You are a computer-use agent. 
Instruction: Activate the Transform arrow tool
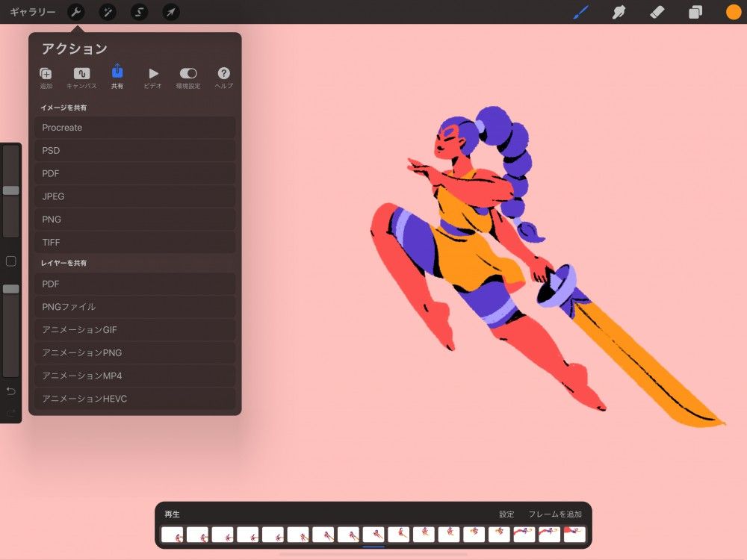click(x=170, y=12)
